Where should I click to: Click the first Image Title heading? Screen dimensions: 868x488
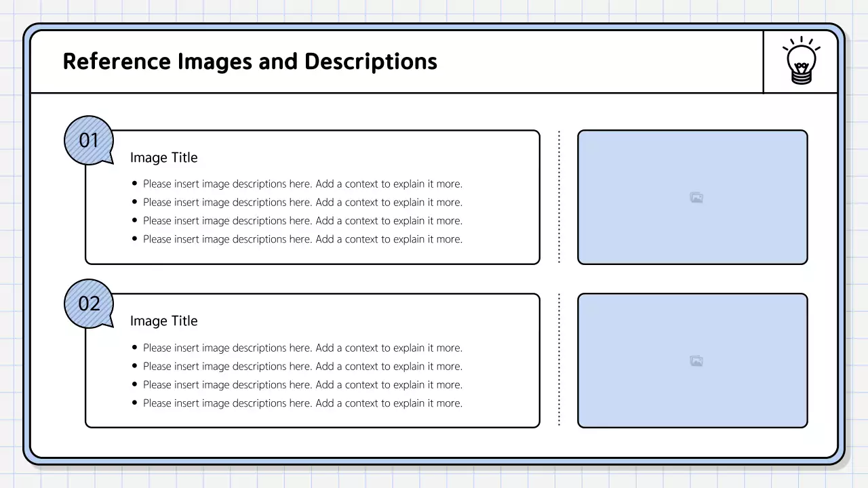pos(163,157)
